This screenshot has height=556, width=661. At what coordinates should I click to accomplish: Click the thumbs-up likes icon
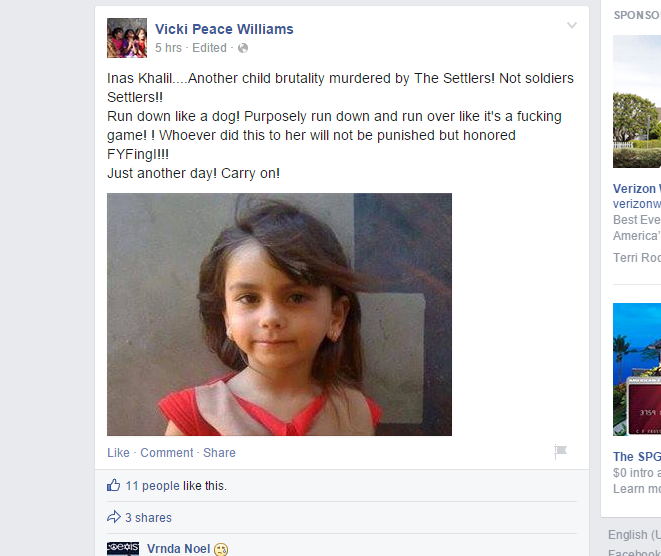point(113,485)
